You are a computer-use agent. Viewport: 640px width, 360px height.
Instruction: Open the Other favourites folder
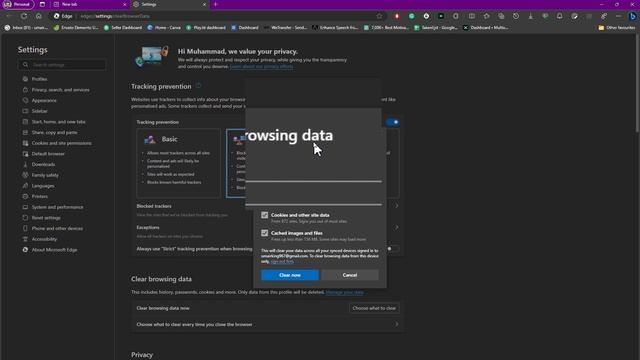coord(616,28)
